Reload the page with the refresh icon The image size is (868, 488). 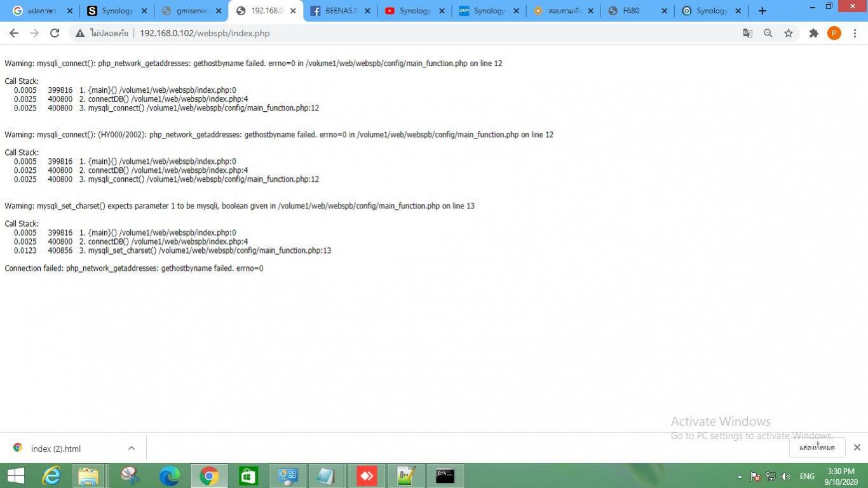55,33
